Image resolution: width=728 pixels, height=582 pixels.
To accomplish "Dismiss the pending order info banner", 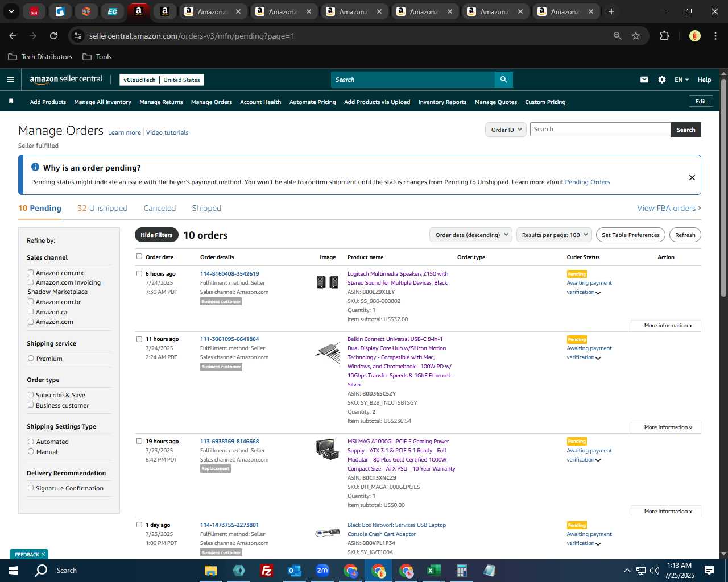I will click(x=692, y=177).
